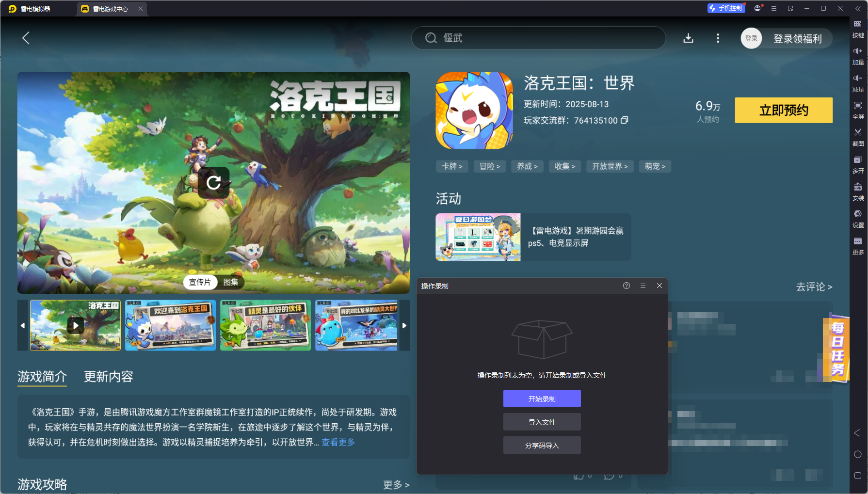Open the 暑期游园会 activity banner
This screenshot has width=868, height=494.
tap(533, 237)
